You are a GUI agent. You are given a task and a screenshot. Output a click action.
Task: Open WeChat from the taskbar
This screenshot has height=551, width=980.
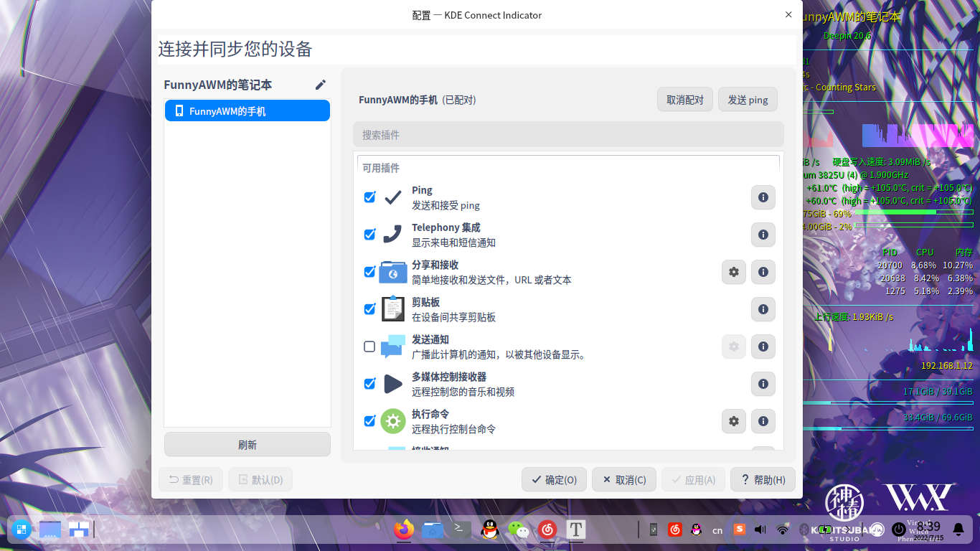pos(519,529)
